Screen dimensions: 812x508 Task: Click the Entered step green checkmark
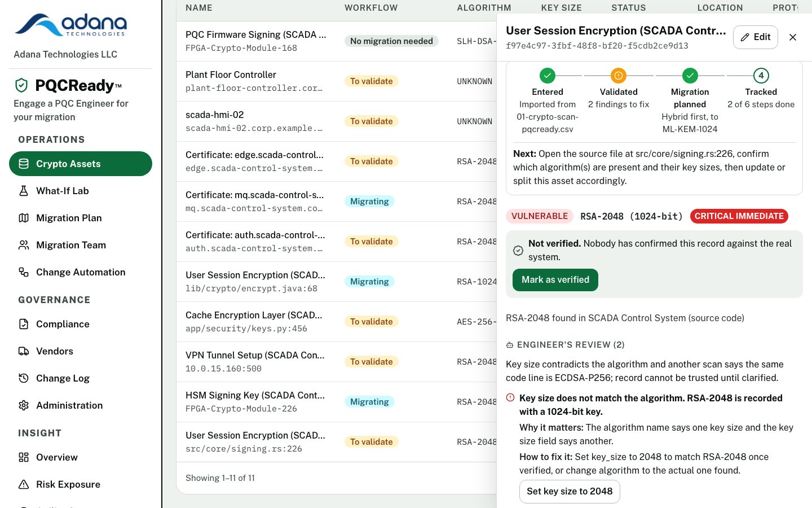tap(548, 75)
